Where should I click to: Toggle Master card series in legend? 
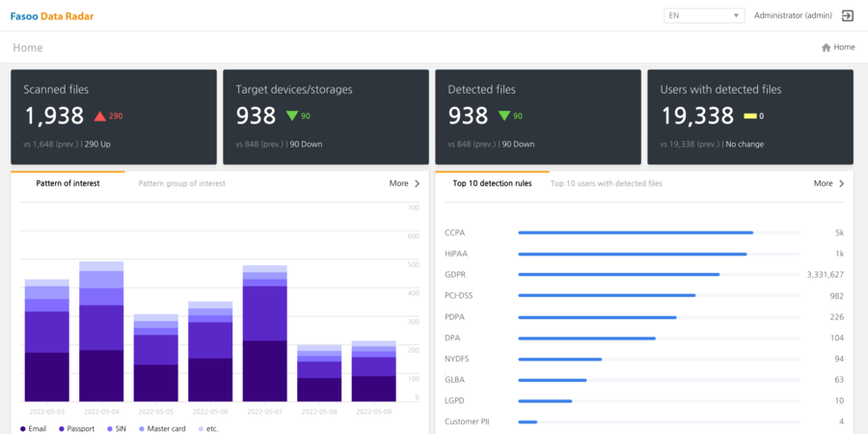160,428
